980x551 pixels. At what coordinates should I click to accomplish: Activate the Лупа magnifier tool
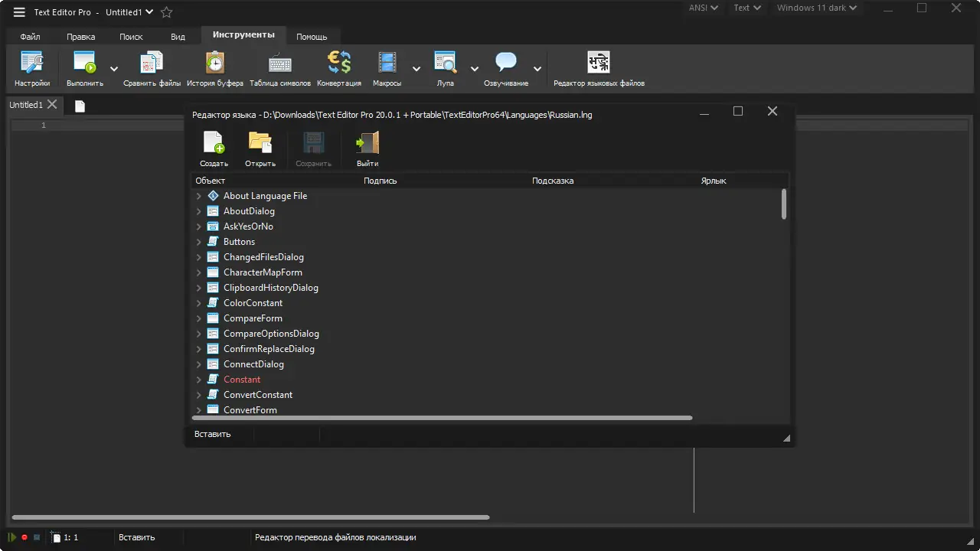coord(445,67)
